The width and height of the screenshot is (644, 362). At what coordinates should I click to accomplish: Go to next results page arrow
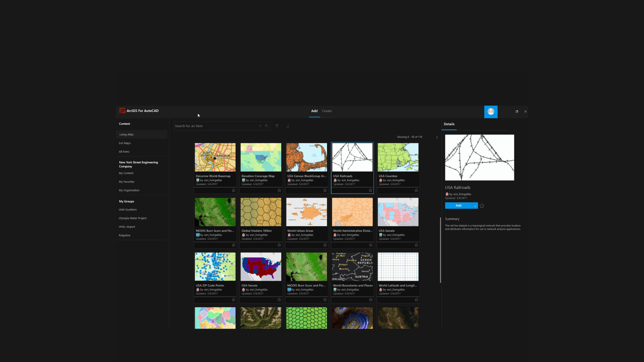pos(437,137)
